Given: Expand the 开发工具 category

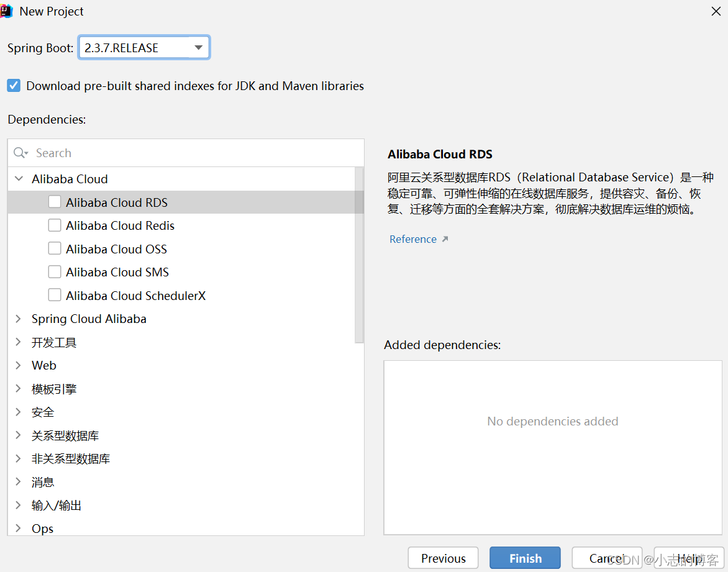Looking at the screenshot, I should click(x=19, y=342).
